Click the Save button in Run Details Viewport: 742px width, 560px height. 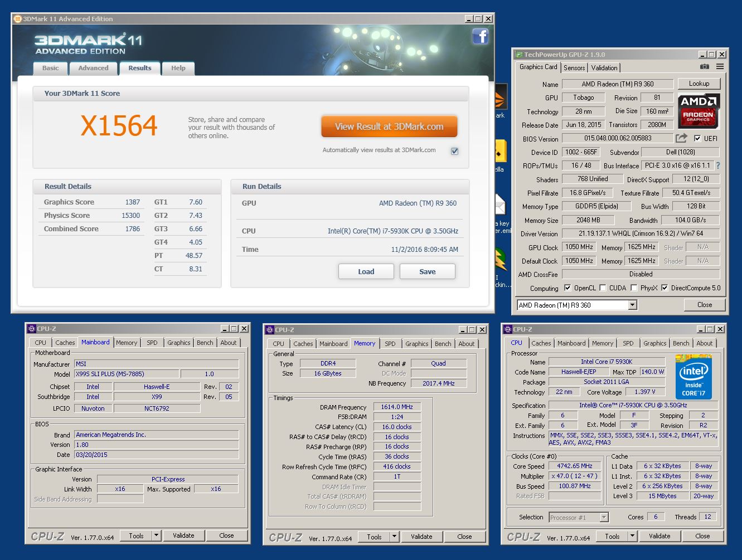pyautogui.click(x=428, y=271)
